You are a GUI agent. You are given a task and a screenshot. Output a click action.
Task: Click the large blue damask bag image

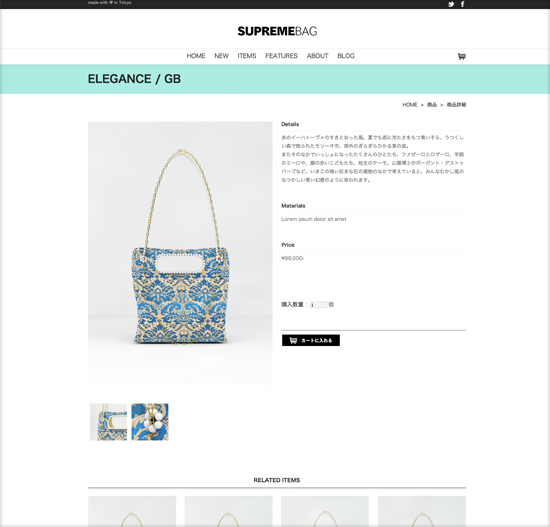coord(180,253)
